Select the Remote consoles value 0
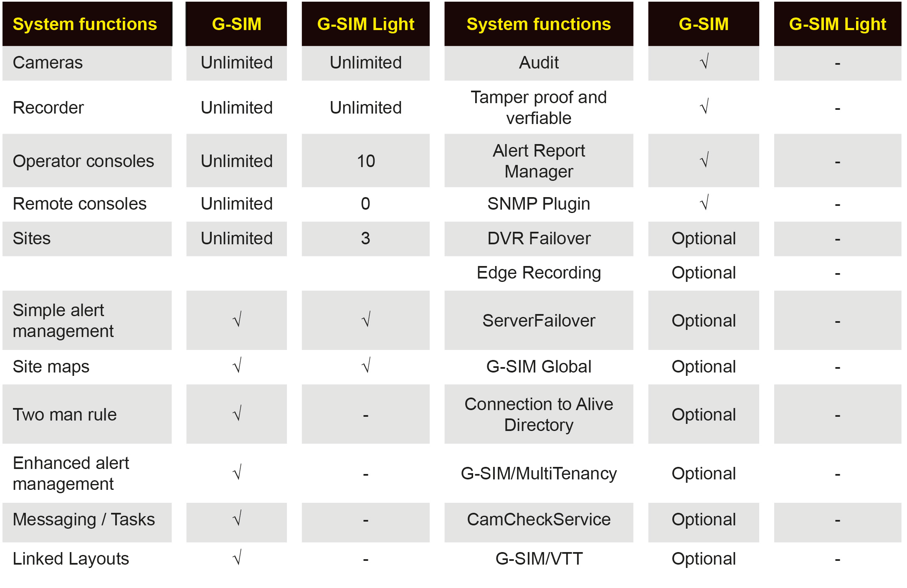The height and width of the screenshot is (588, 907). pyautogui.click(x=365, y=204)
